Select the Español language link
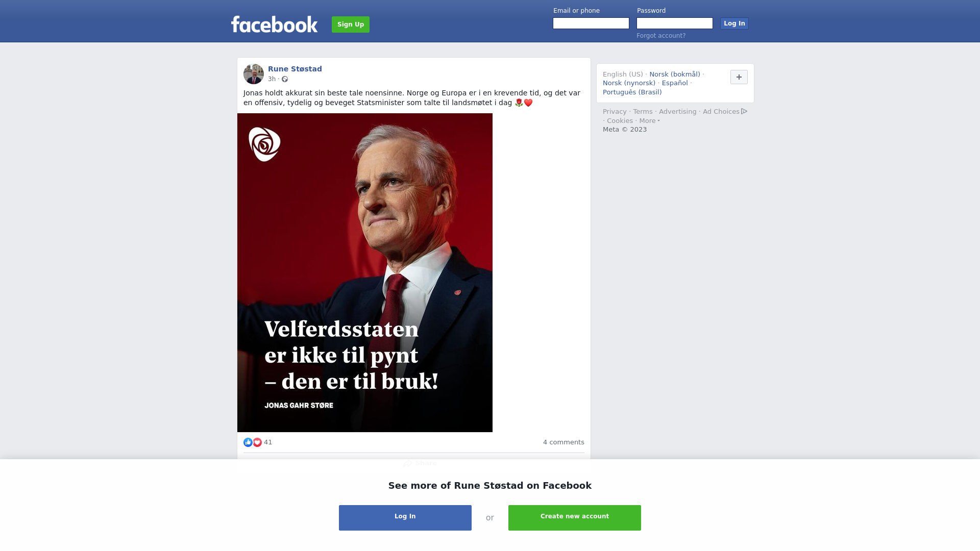Screen dimensions: 980x551 pyautogui.click(x=675, y=83)
